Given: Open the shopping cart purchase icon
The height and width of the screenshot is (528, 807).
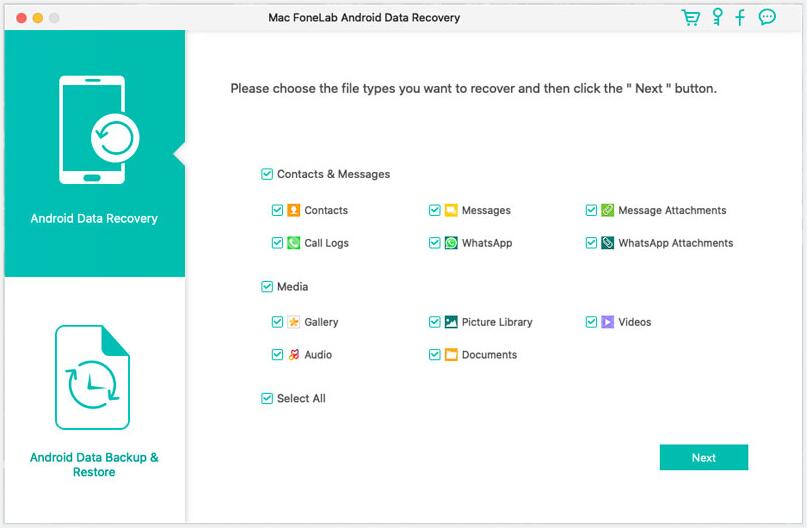Looking at the screenshot, I should pyautogui.click(x=690, y=17).
